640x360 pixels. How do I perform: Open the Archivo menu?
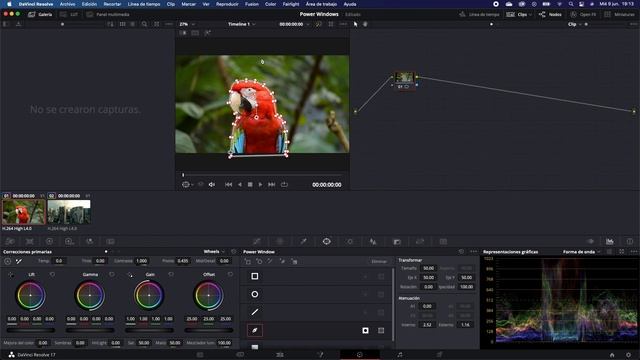[x=67, y=4]
